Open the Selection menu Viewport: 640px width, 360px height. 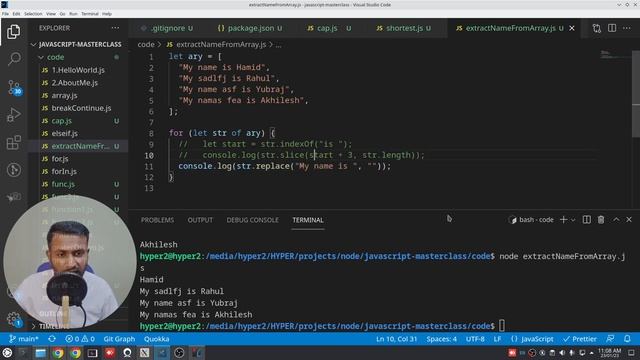pyautogui.click(x=33, y=14)
